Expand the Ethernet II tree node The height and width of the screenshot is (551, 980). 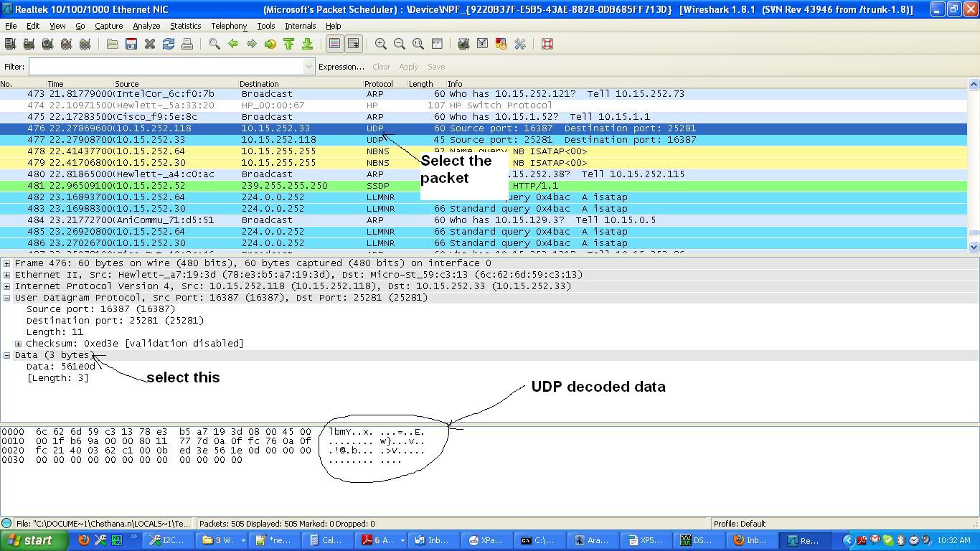click(x=6, y=275)
